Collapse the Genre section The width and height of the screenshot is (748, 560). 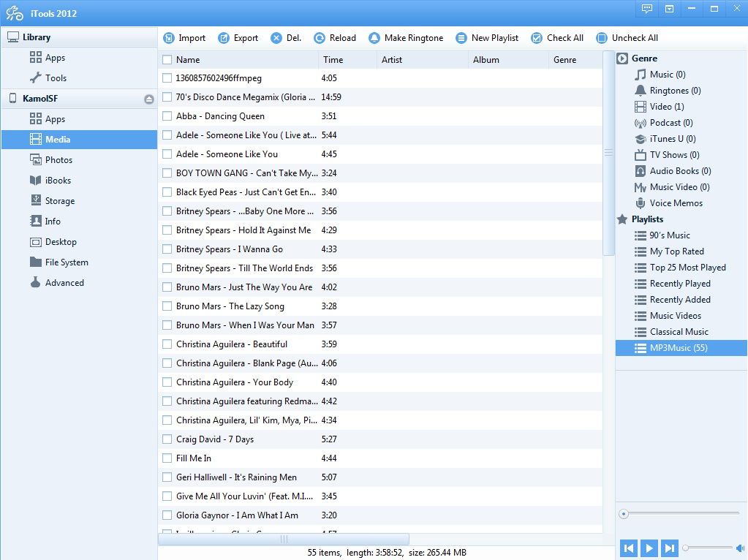click(x=622, y=58)
